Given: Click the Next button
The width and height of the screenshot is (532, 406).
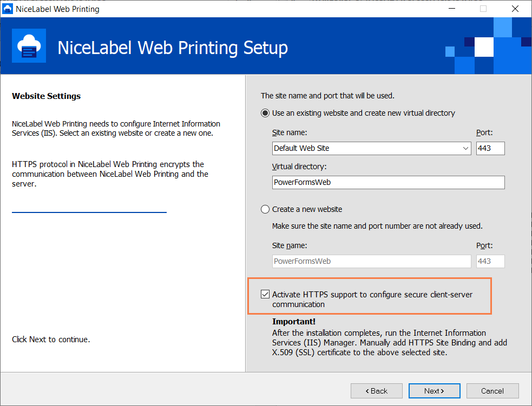Looking at the screenshot, I should coord(434,390).
